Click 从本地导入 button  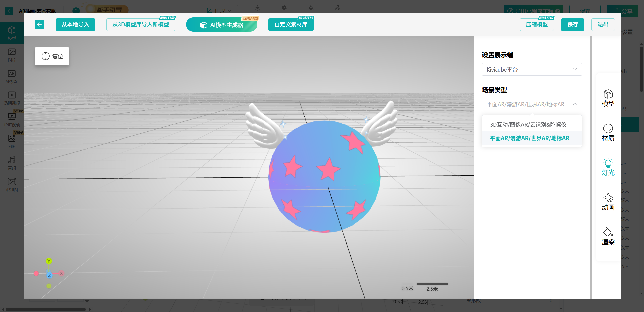[x=75, y=25]
